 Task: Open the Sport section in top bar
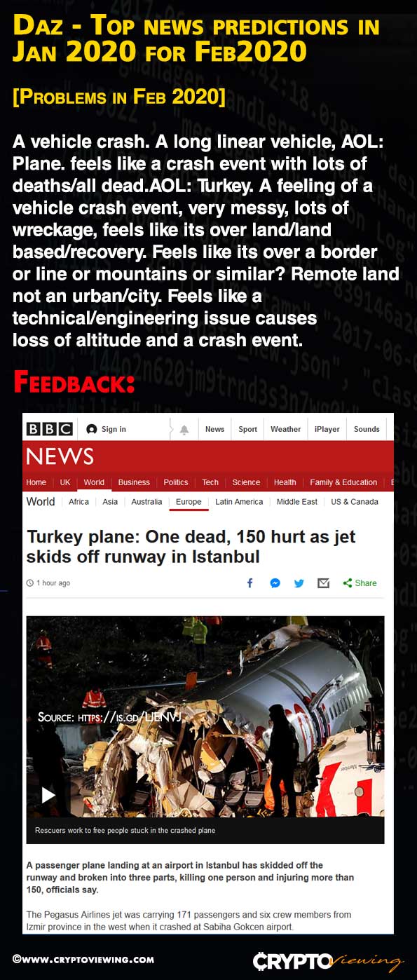coord(248,429)
